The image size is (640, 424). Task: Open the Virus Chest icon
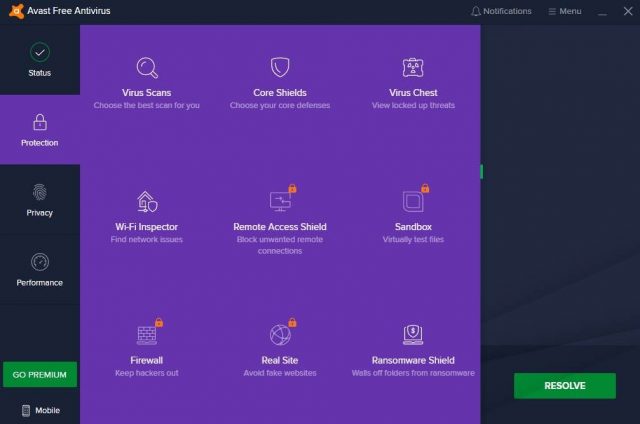click(412, 68)
